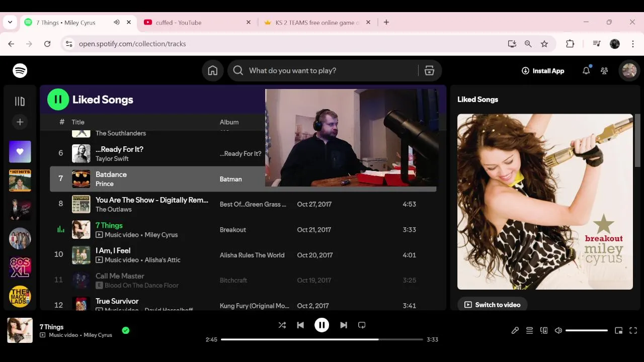644x362 pixels.
Task: Seek on the song progress bar
Action: point(322,339)
